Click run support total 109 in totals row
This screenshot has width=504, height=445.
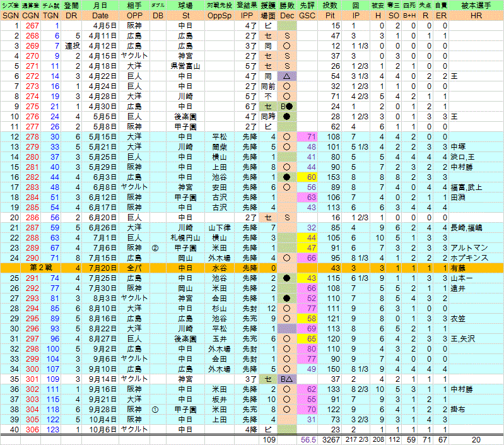[269, 440]
